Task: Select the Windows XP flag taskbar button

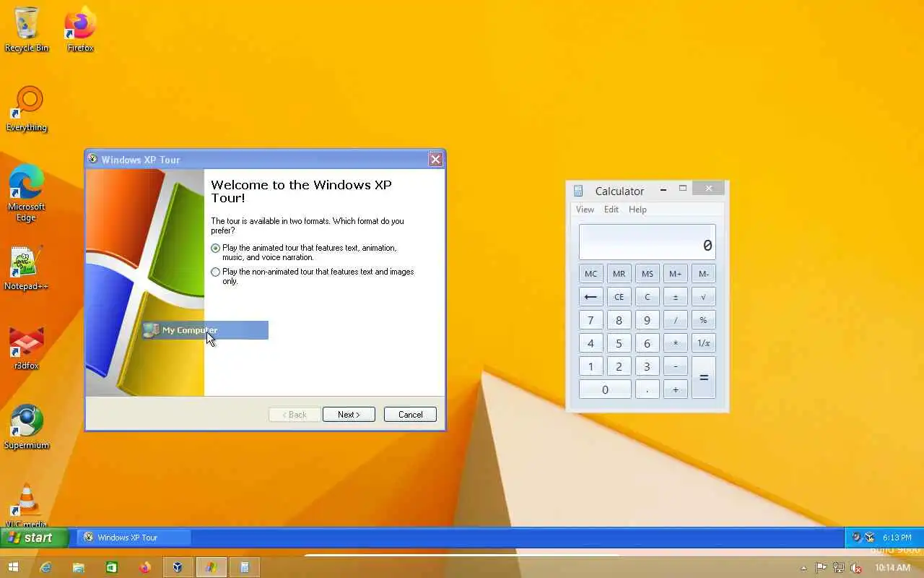Action: 211,567
